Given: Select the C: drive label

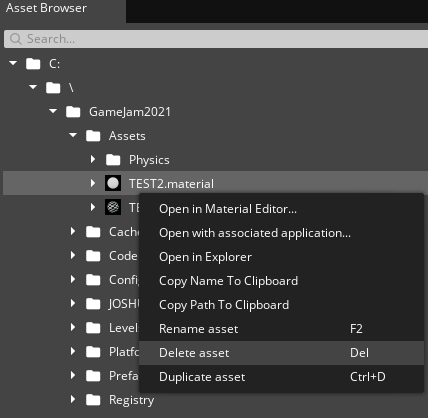Looking at the screenshot, I should [54, 64].
